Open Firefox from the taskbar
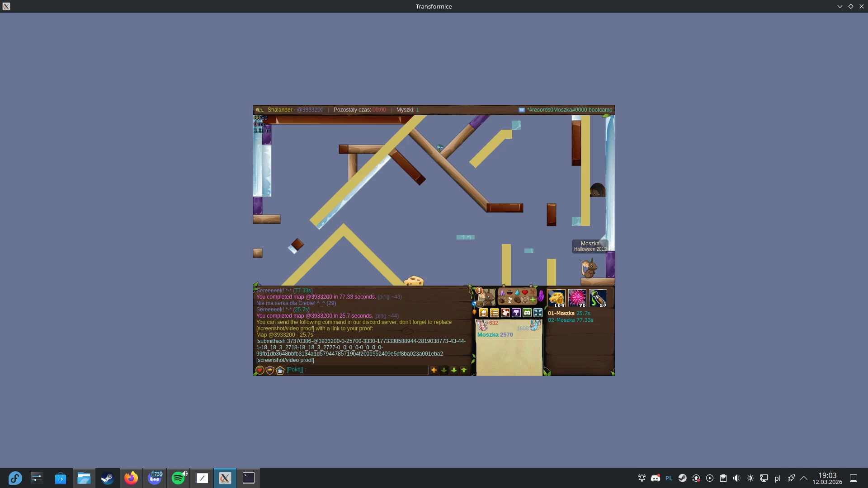Screen dimensions: 868x488 pos(131,478)
